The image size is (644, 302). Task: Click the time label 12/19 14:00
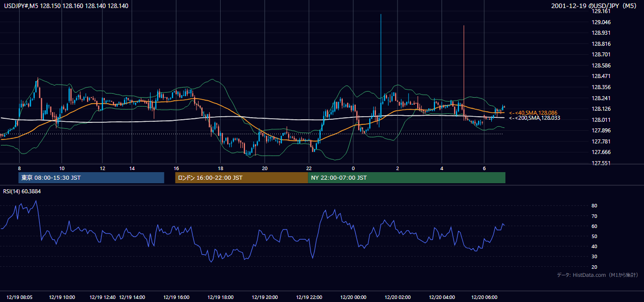pyautogui.click(x=132, y=297)
